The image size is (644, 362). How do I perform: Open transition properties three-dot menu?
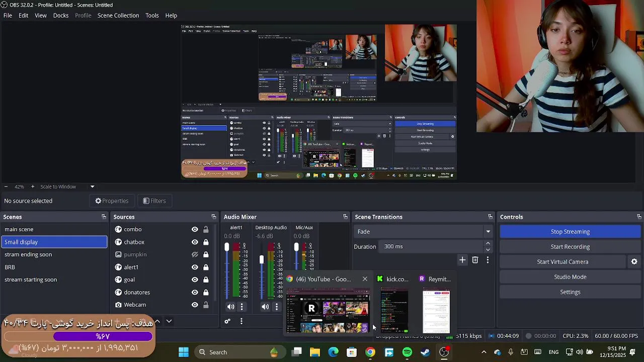(488, 260)
